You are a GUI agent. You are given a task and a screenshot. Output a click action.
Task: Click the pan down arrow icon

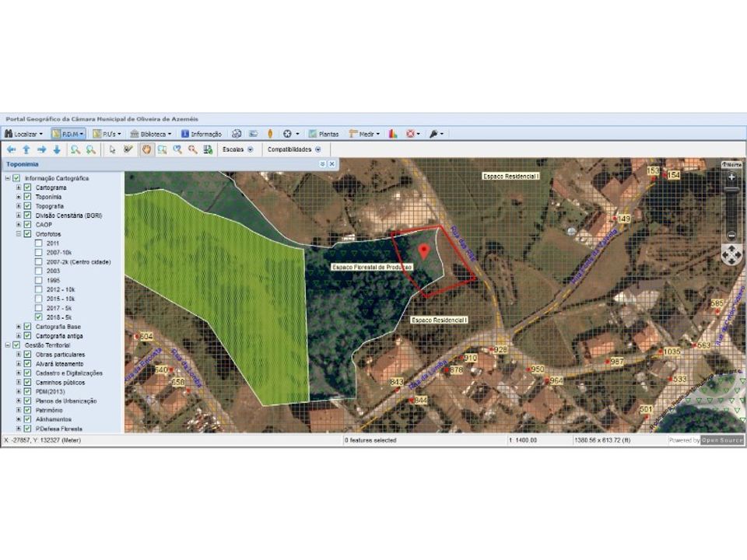click(x=57, y=149)
